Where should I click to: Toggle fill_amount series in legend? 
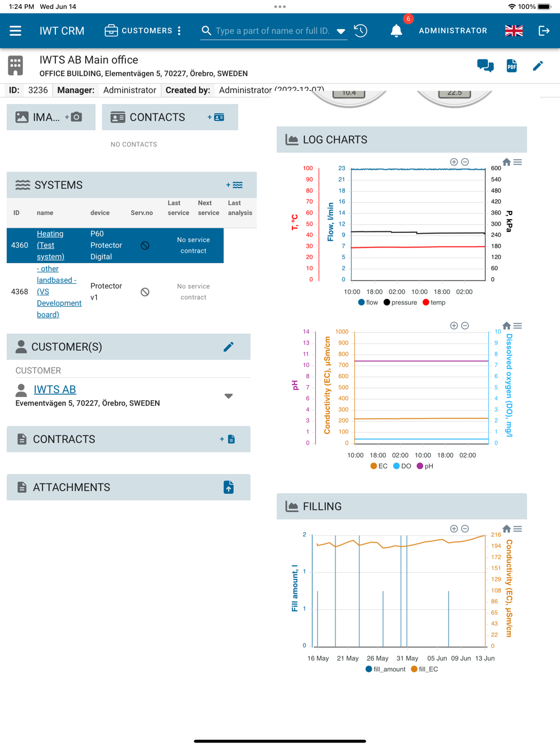(385, 669)
